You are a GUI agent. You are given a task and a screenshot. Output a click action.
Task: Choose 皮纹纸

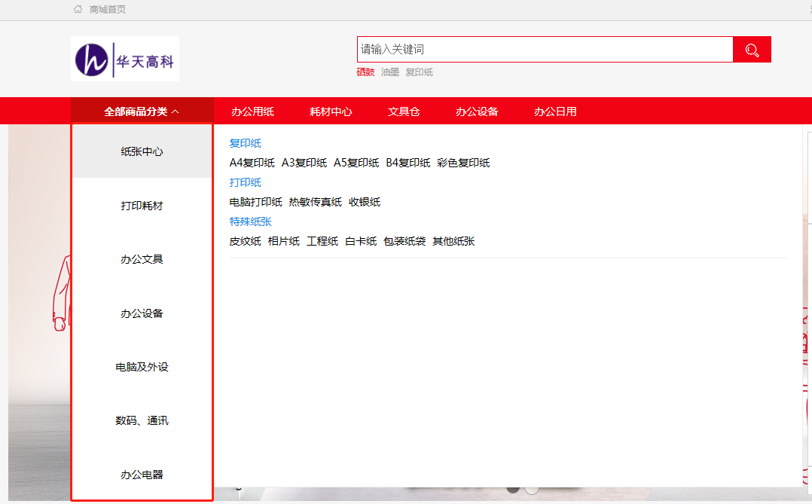point(246,241)
